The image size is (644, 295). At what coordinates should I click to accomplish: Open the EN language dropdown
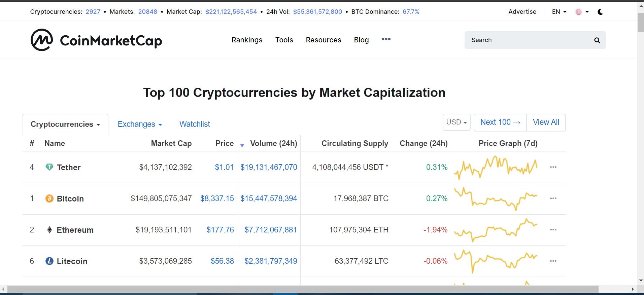pyautogui.click(x=559, y=12)
